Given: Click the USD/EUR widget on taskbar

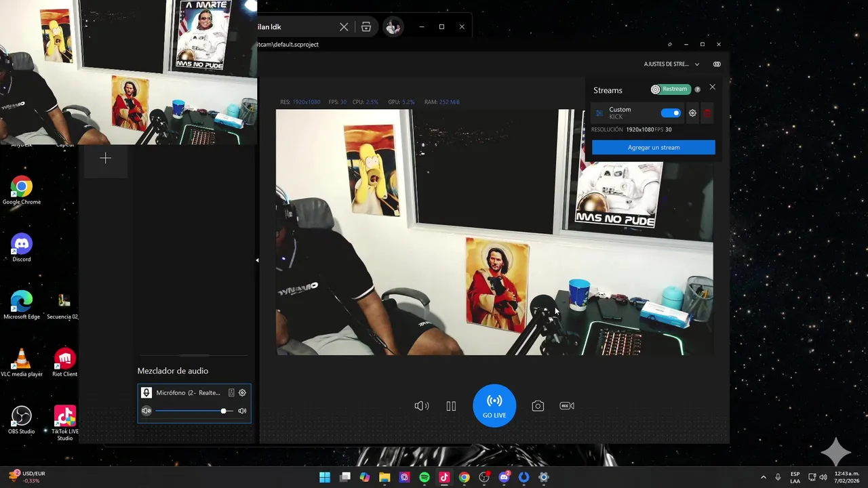Looking at the screenshot, I should point(27,476).
